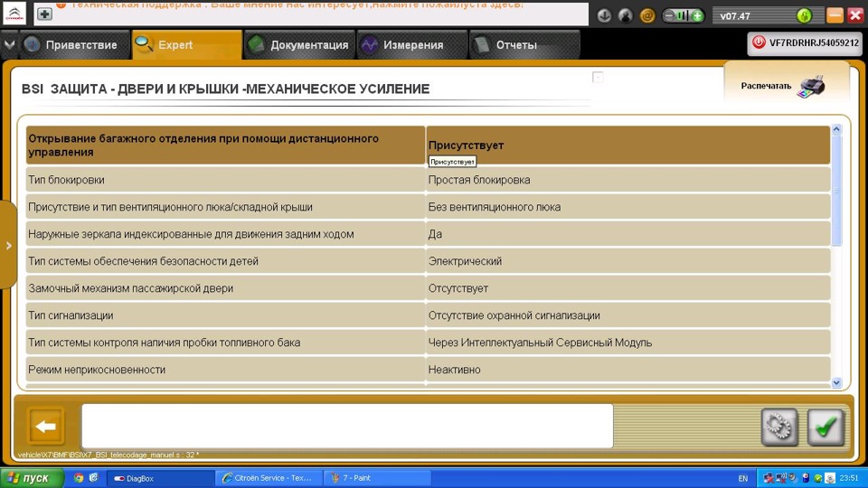This screenshot has width=868, height=488.
Task: Click the red power icon beside the VIN
Action: 759,42
